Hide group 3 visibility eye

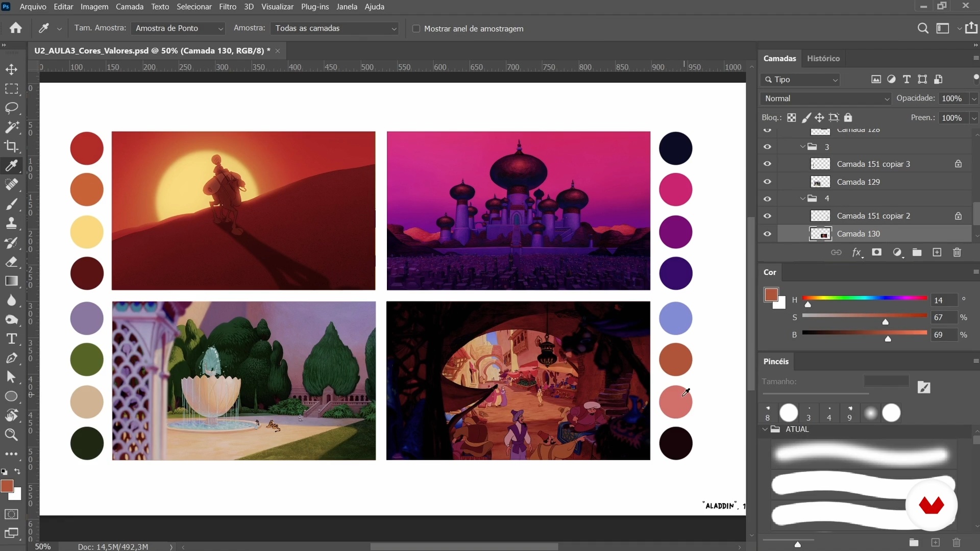(767, 147)
